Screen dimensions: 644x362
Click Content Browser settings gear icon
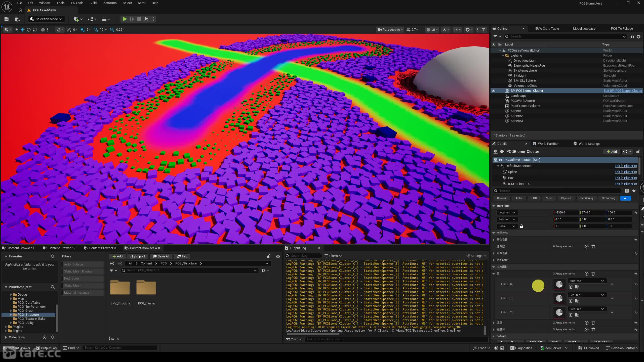coord(278,256)
